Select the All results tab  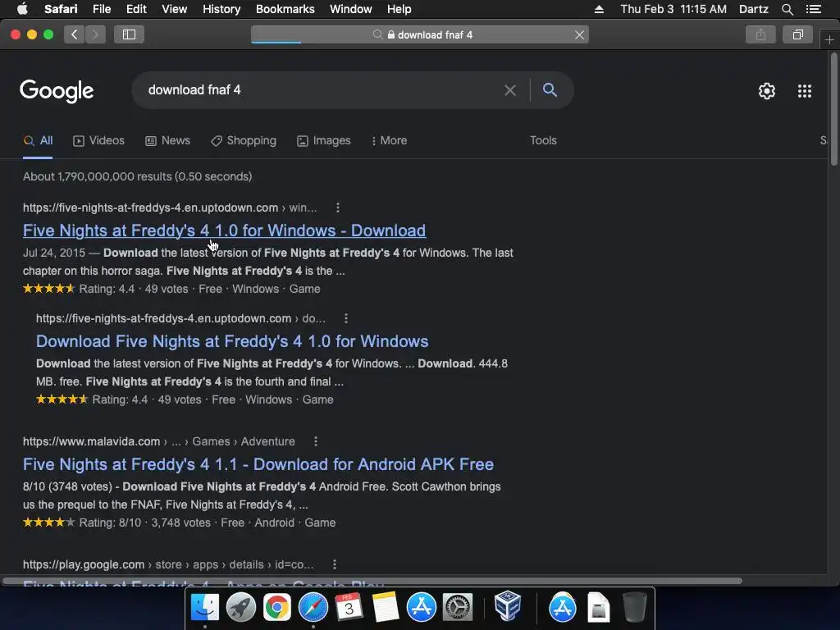(x=38, y=140)
